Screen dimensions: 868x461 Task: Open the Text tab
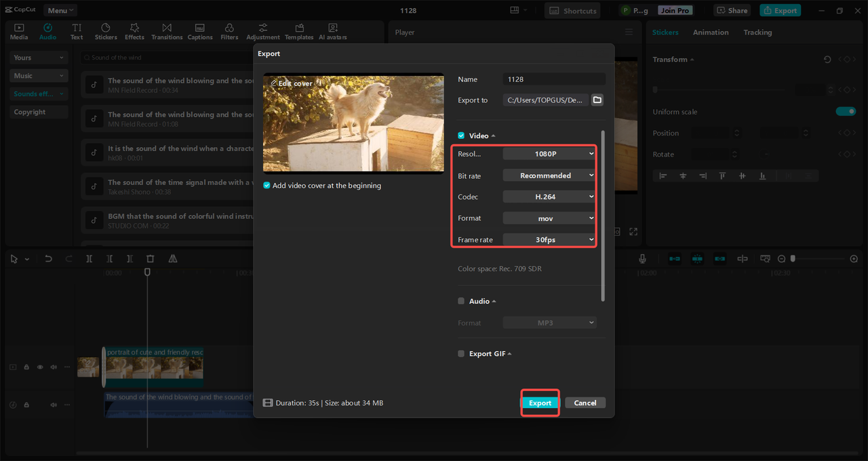(x=77, y=31)
